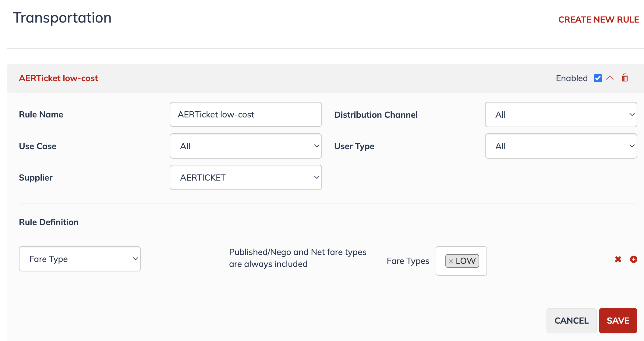Screen dimensions: 644x341
Task: Click the AERTicket low-cost rule title
Action: click(58, 78)
